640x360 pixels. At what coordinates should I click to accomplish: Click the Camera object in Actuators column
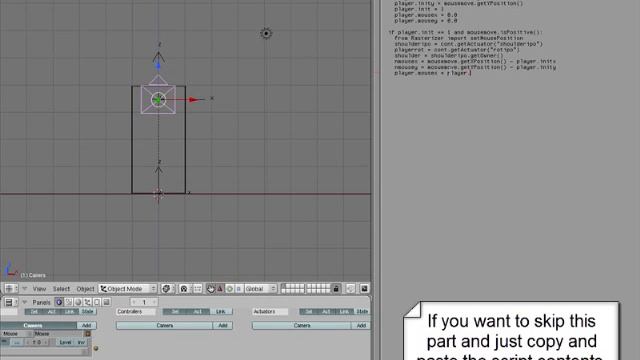302,325
